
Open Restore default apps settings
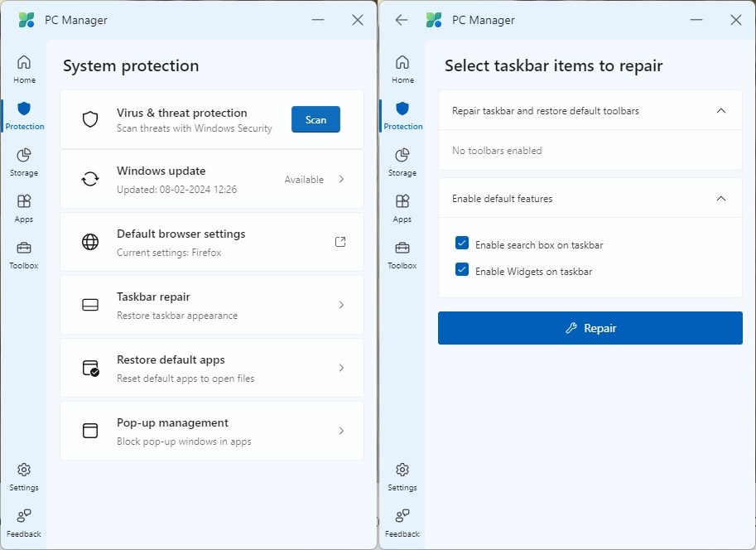341,368
